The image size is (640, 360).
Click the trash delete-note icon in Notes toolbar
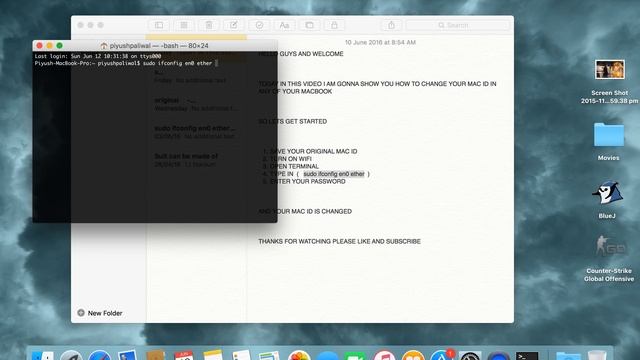coord(209,25)
